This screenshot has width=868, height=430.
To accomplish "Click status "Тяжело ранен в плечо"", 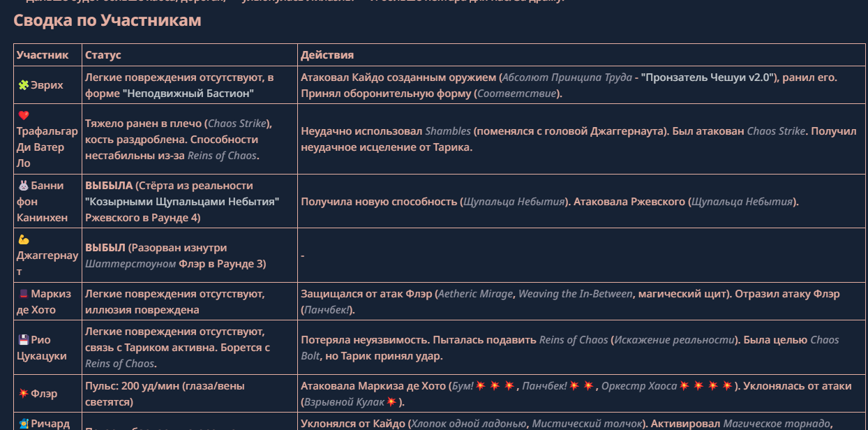I will pos(144,123).
